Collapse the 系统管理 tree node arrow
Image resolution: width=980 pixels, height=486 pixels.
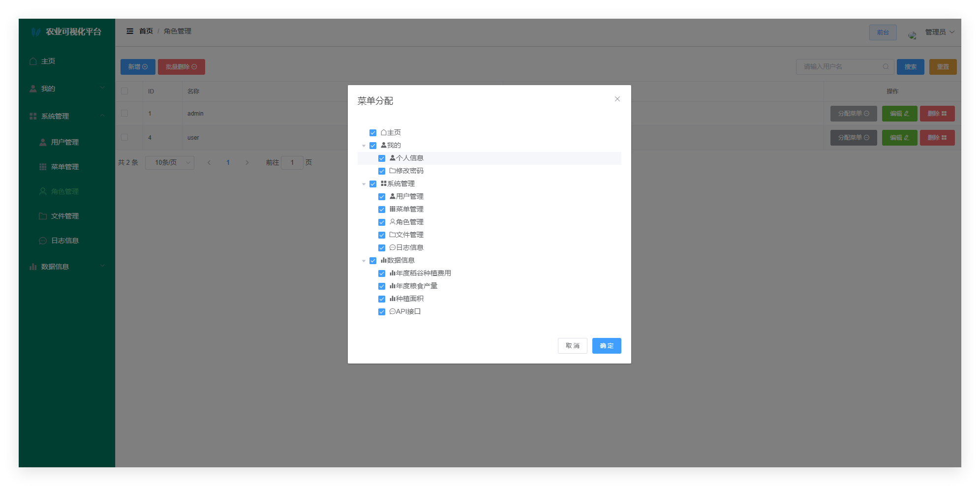pyautogui.click(x=364, y=183)
